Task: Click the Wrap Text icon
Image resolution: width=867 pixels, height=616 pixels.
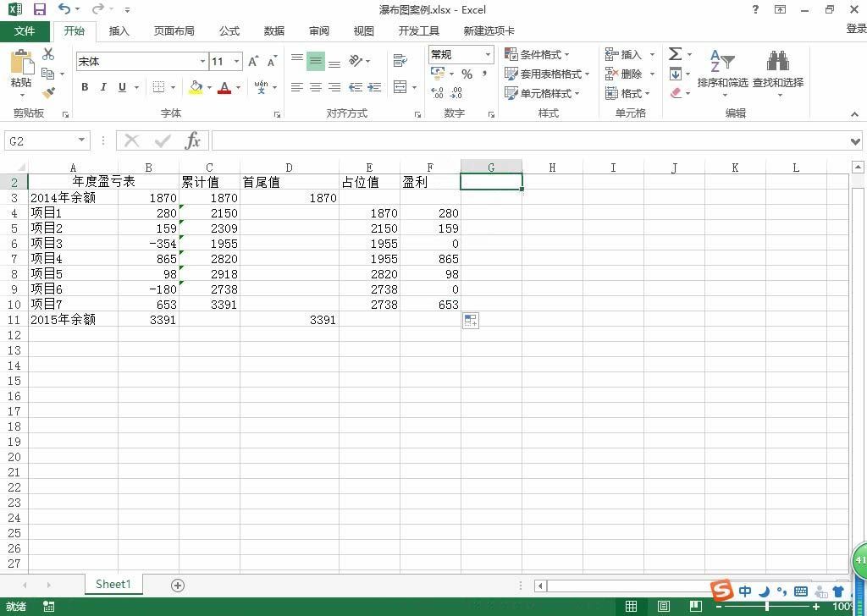Action: click(400, 61)
